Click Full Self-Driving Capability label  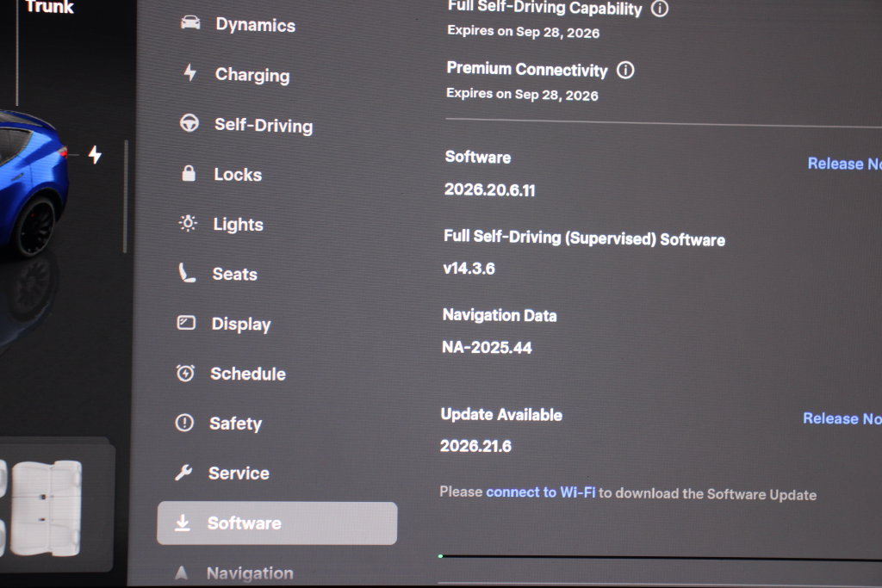tap(544, 7)
